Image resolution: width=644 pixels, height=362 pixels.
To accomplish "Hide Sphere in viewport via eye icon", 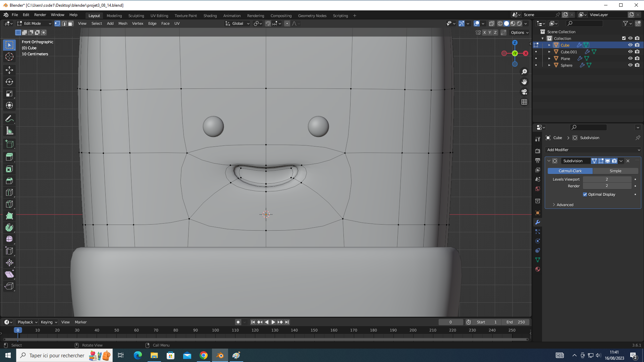I will (630, 65).
